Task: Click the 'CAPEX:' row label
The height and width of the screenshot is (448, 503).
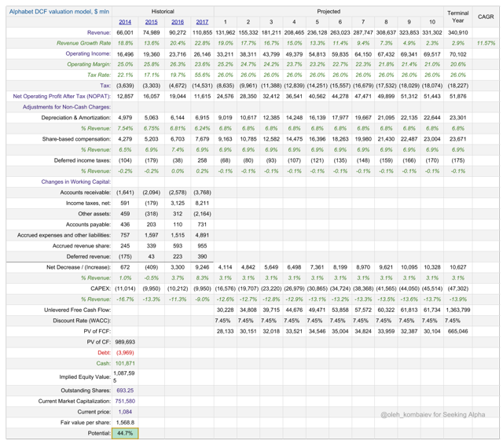Action: pos(101,288)
